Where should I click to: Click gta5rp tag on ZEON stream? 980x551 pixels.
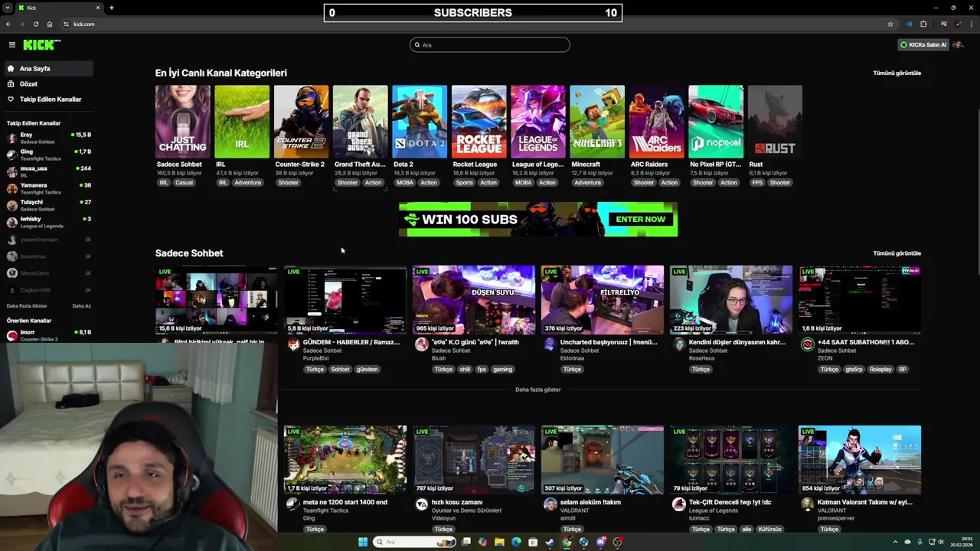[x=854, y=370]
